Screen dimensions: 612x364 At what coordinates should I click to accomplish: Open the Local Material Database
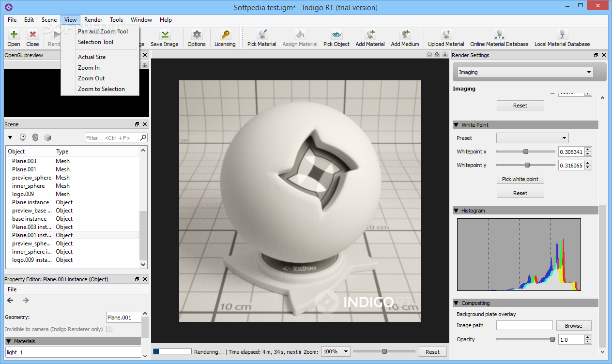(562, 35)
